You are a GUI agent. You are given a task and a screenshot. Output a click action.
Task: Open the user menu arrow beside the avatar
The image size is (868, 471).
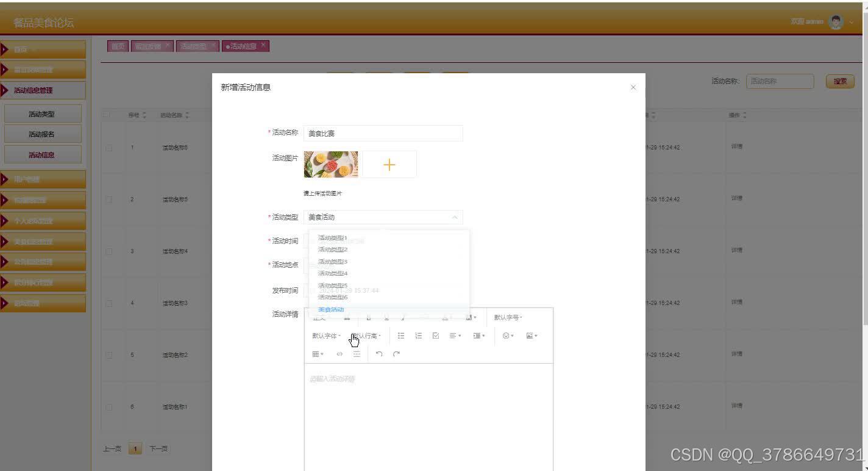click(852, 23)
